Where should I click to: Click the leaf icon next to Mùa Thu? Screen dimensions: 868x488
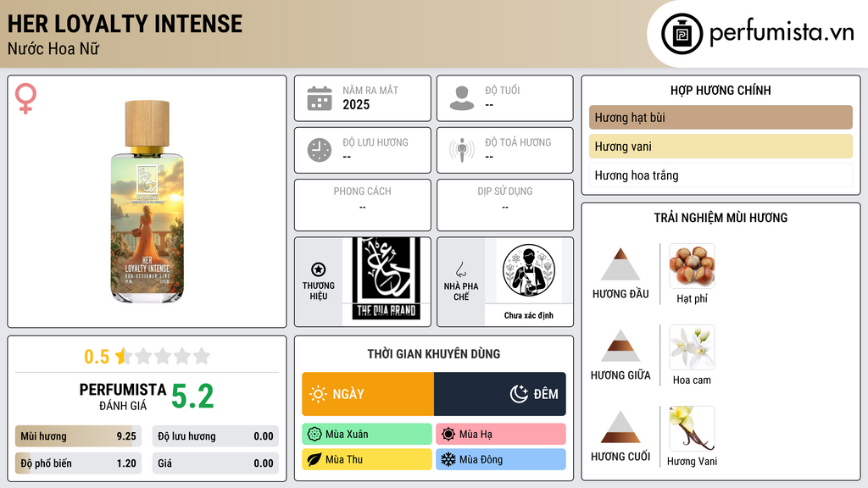(x=314, y=459)
